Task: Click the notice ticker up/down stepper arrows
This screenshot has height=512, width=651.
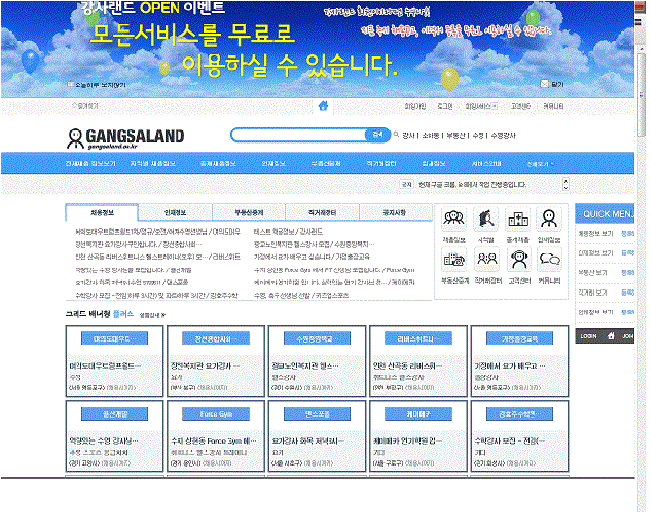Action: coord(565,184)
